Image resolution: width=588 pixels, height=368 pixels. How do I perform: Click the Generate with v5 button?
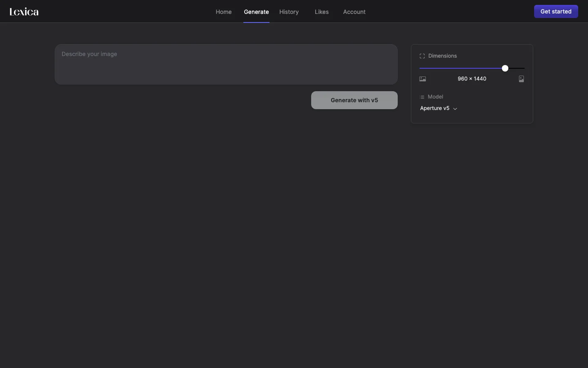354,100
